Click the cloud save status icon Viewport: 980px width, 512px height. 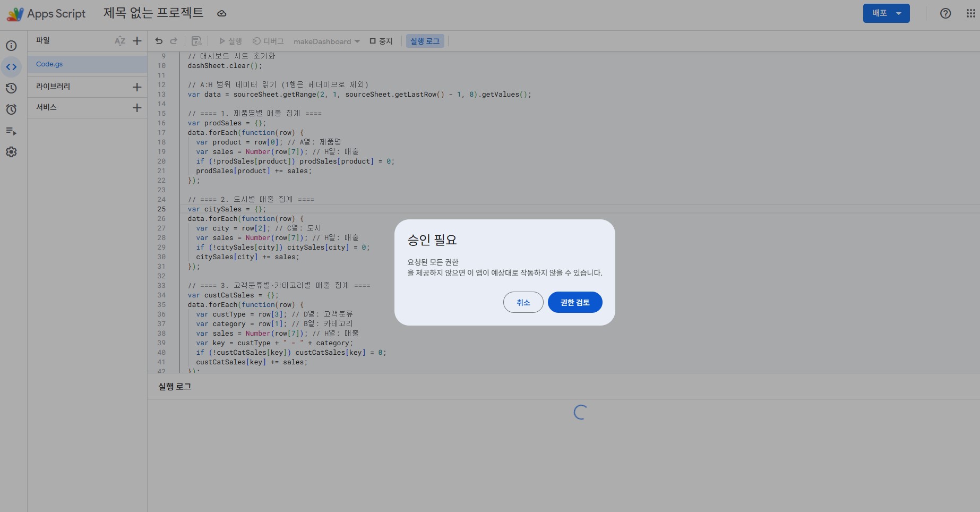coord(222,14)
